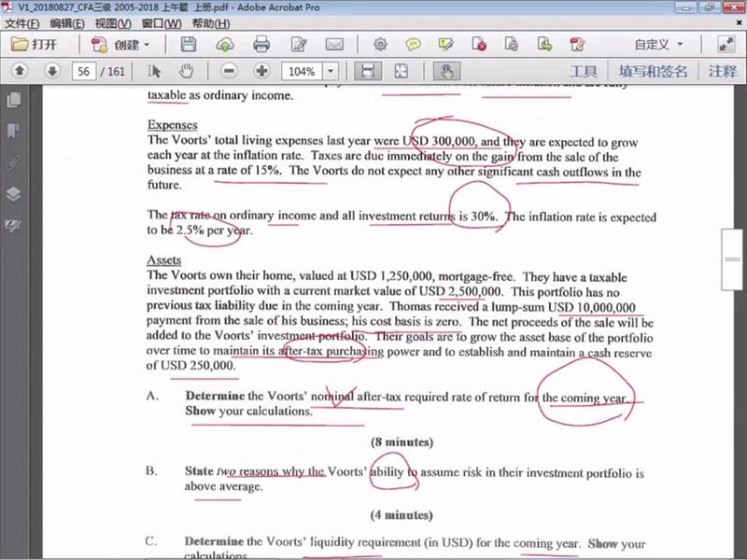The width and height of the screenshot is (747, 560).
Task: Select the Hand pan tool
Action: pyautogui.click(x=185, y=71)
